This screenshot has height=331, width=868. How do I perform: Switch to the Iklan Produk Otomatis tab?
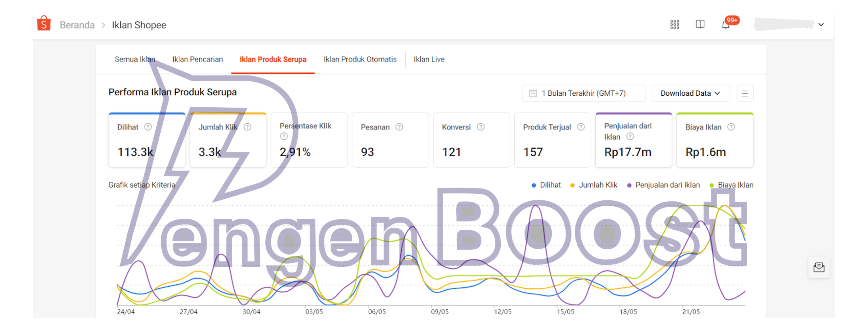tap(360, 59)
